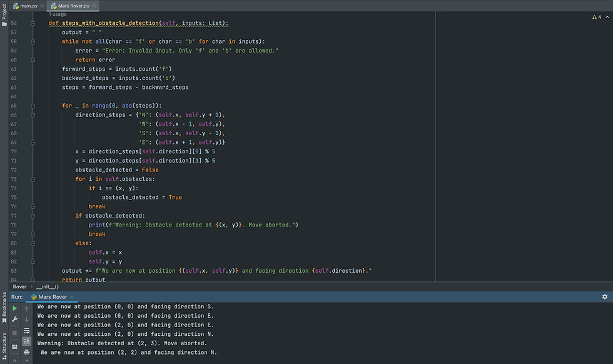
Task: Close the Mars Rover.py editor tab
Action: (94, 6)
